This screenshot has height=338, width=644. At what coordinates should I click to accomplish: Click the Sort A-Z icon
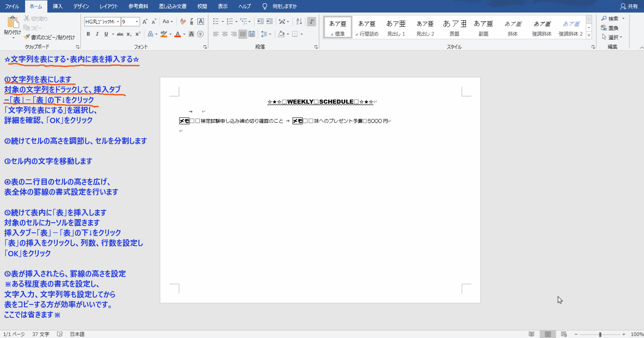click(x=299, y=21)
